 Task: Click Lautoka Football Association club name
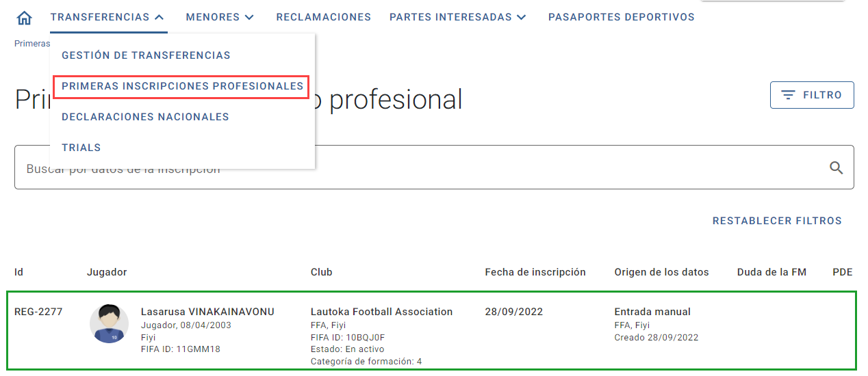(x=381, y=312)
